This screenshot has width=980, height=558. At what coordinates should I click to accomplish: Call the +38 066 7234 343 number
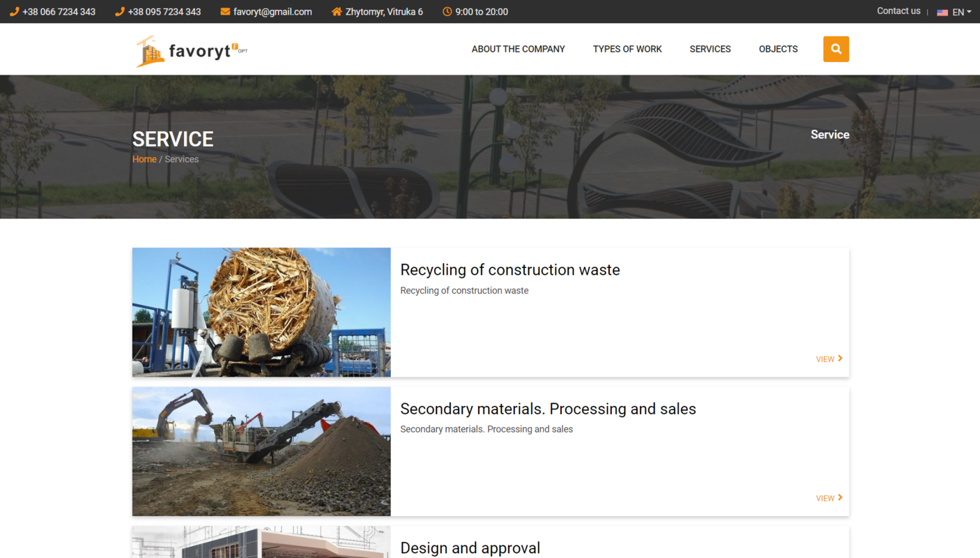[x=59, y=12]
